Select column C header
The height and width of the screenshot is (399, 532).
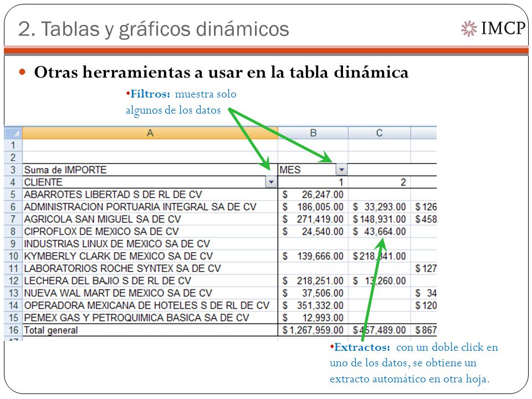click(379, 132)
